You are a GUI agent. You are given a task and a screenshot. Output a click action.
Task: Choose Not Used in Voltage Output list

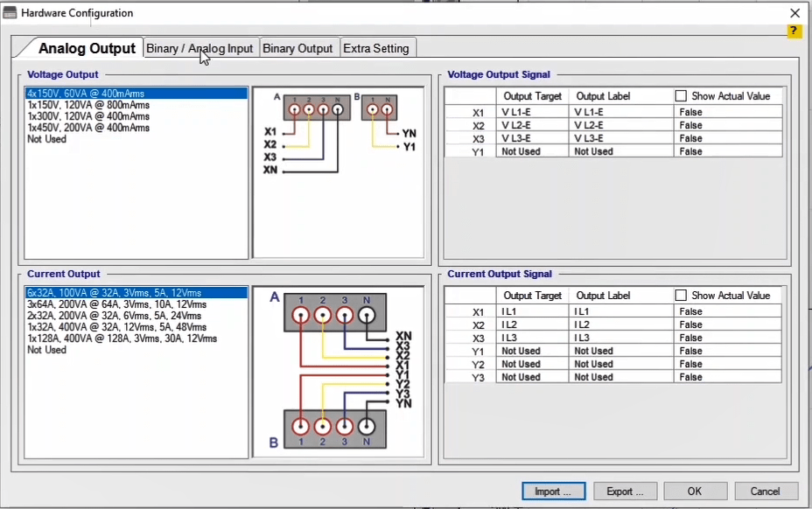(x=46, y=139)
